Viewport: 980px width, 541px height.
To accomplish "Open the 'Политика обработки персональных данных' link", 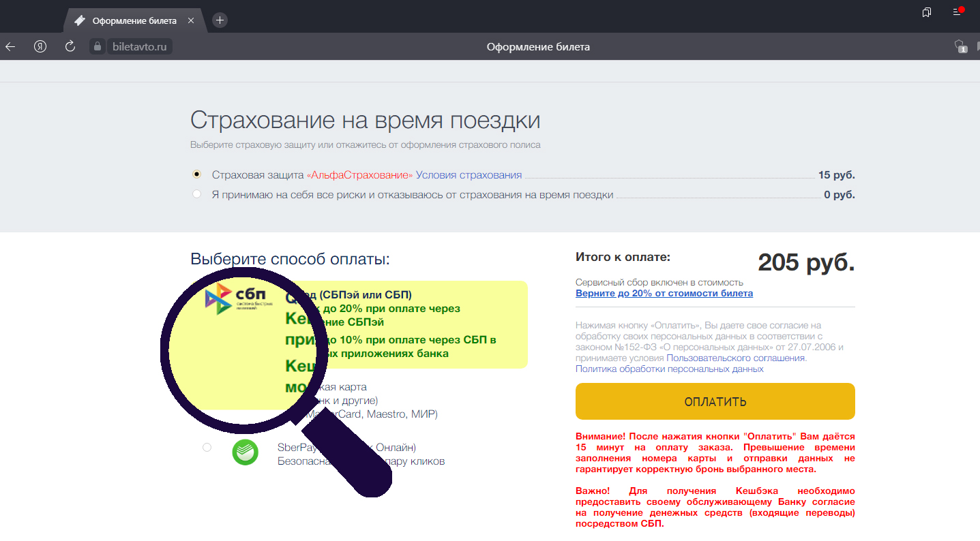I will pos(669,369).
